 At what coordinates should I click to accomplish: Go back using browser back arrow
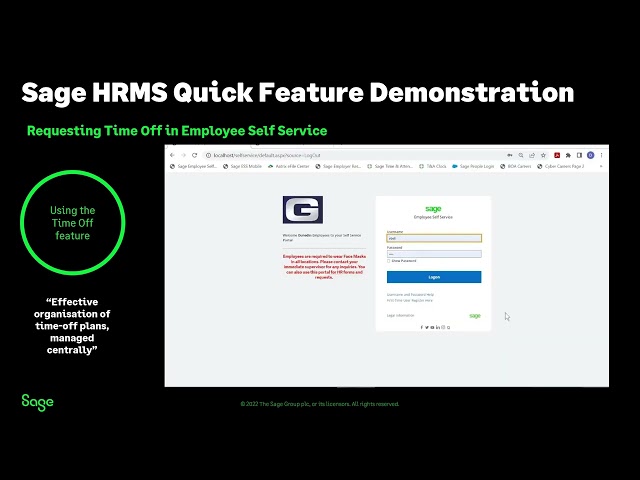coord(172,156)
